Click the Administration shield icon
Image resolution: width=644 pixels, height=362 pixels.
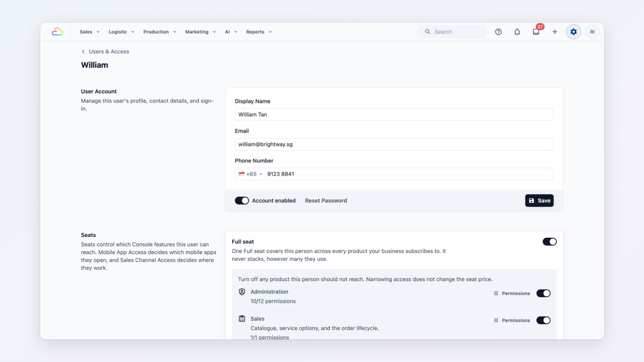242,292
